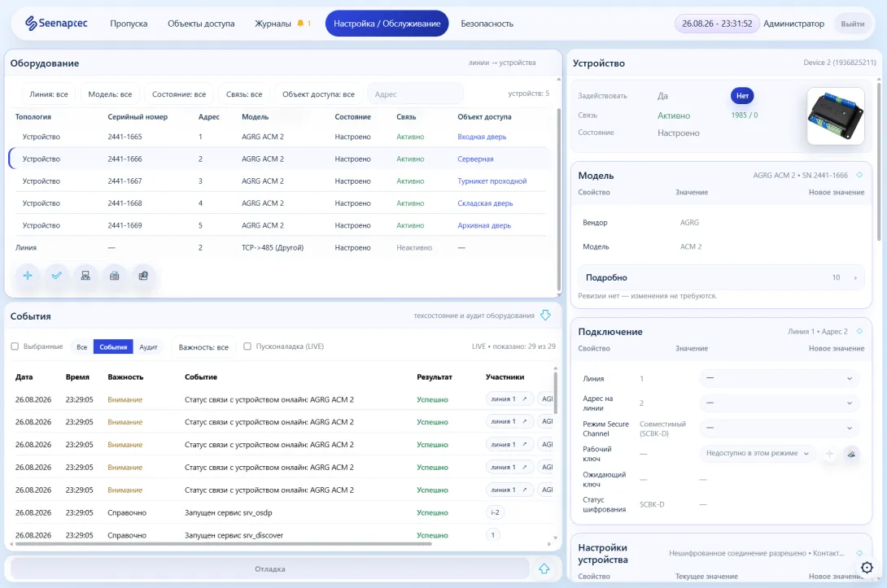Open the 'Состояние: все' filter dropdown
This screenshot has height=588, width=887.
point(179,94)
